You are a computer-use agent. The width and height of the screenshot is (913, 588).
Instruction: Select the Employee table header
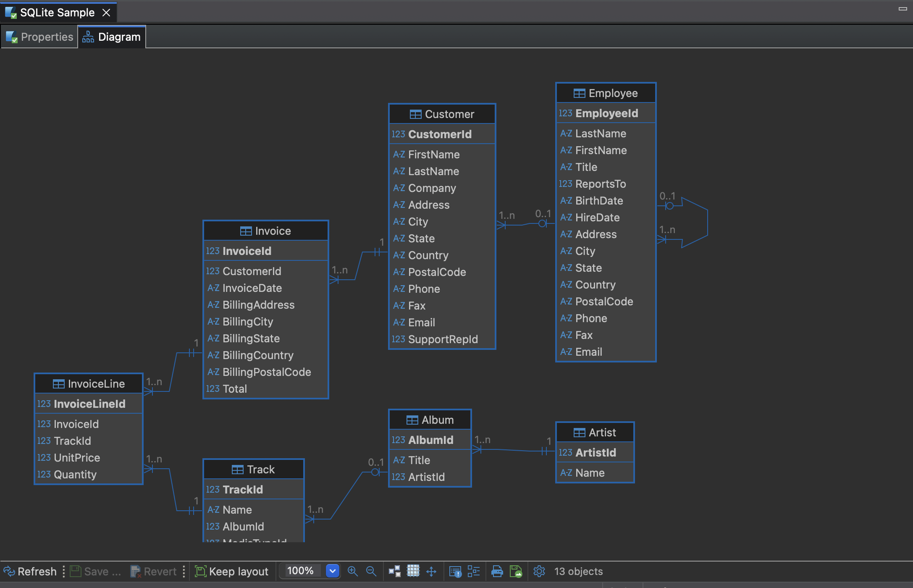coord(606,93)
